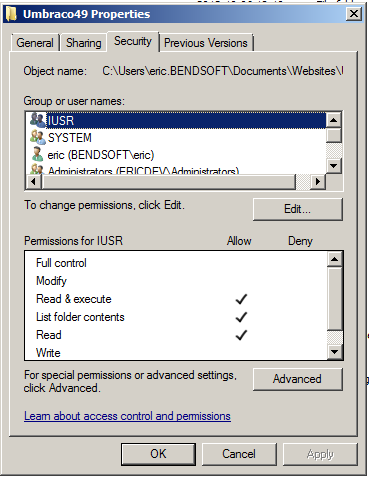Switch to the General tab

(35, 43)
